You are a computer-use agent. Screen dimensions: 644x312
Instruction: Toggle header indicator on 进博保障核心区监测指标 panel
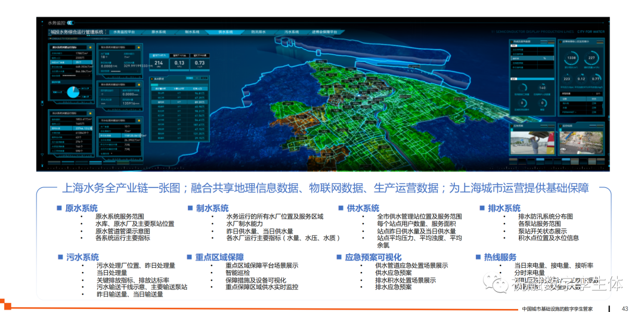[x=597, y=42]
